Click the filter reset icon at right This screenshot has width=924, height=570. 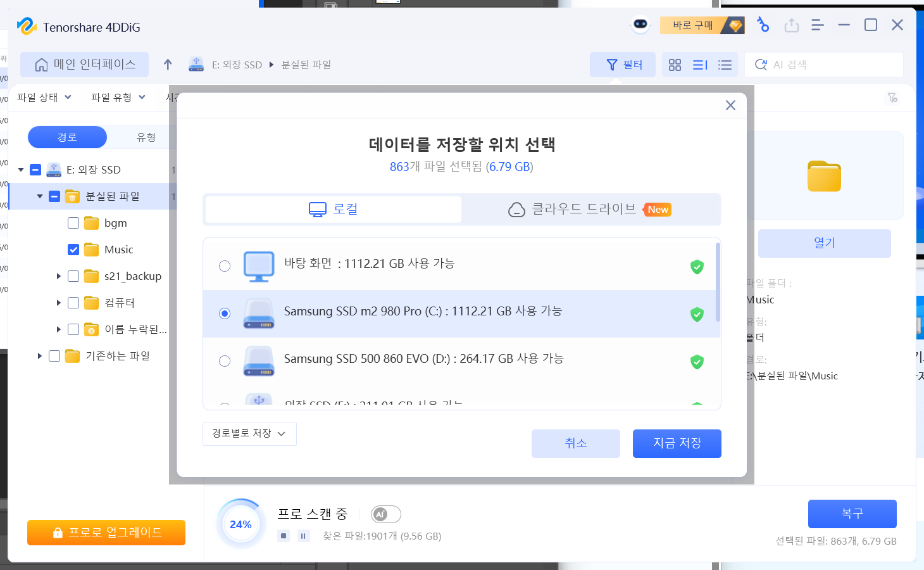[x=892, y=98]
